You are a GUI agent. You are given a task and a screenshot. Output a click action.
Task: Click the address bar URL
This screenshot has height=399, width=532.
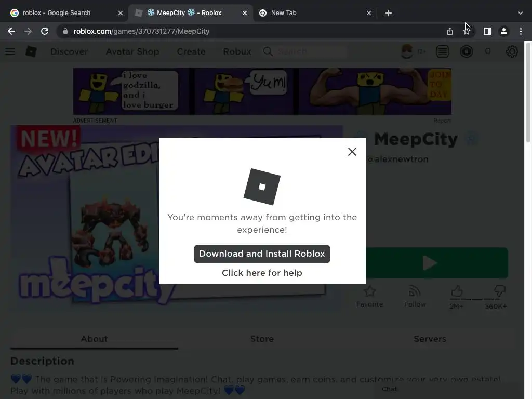[x=141, y=31]
